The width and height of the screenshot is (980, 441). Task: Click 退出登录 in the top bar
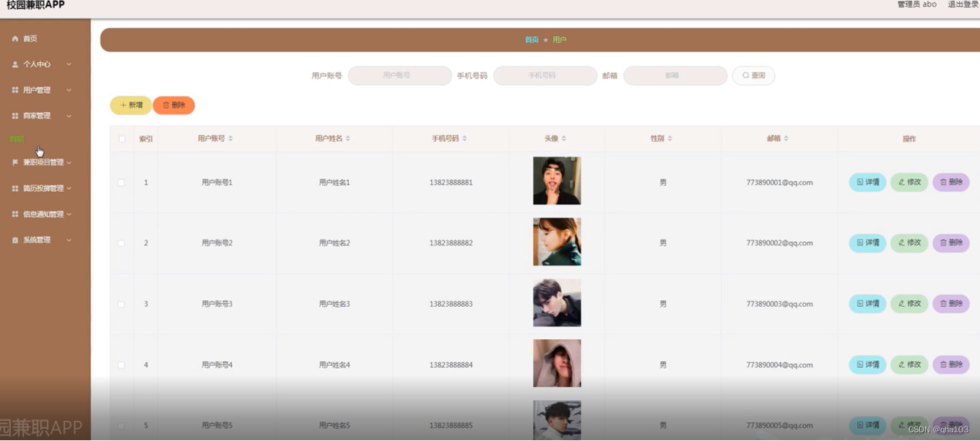[x=963, y=4]
